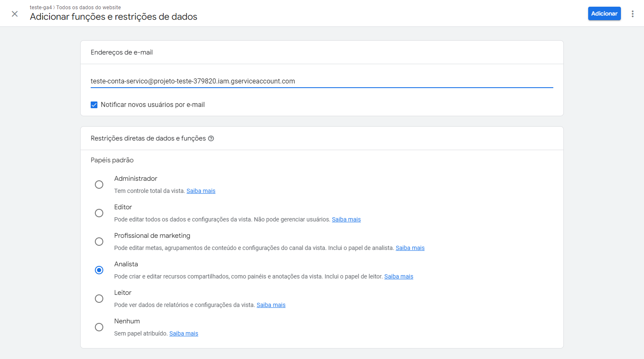Viewport: 644px width, 359px height.
Task: Follow Saiba mais for Profissional de marketing
Action: click(x=410, y=248)
